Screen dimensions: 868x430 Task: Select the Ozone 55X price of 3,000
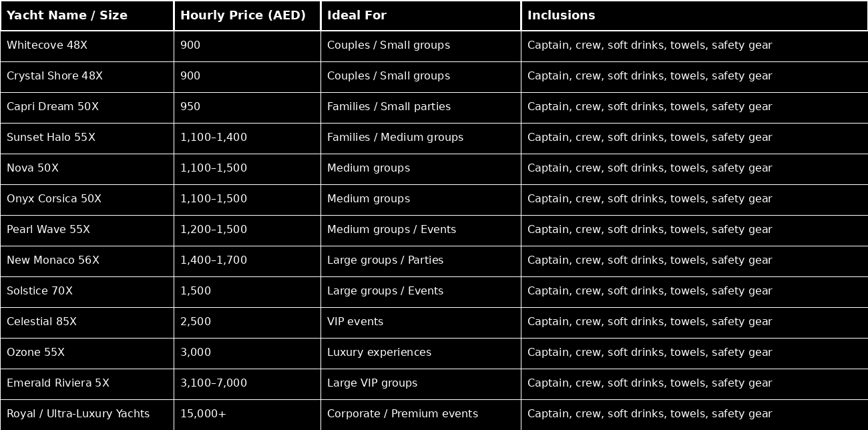click(196, 353)
